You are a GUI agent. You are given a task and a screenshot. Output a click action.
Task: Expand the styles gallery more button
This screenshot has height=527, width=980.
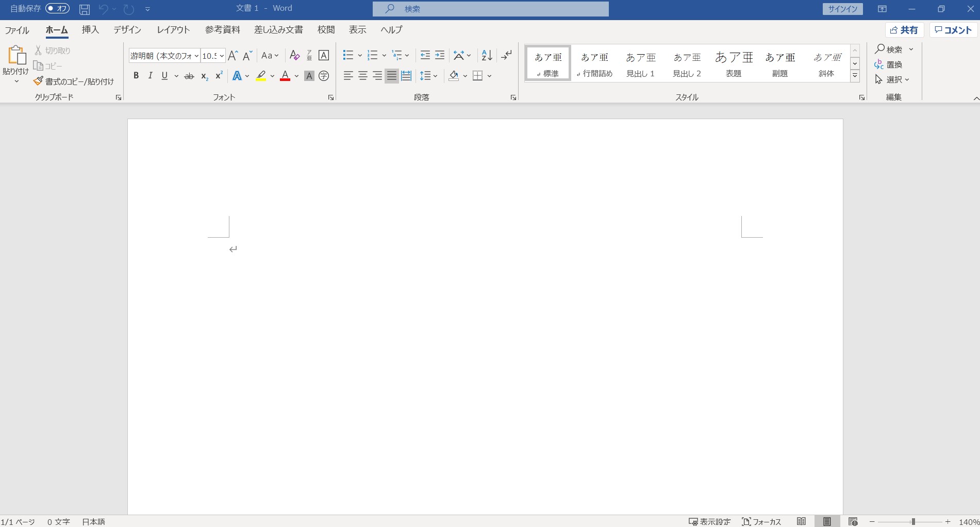tap(855, 76)
